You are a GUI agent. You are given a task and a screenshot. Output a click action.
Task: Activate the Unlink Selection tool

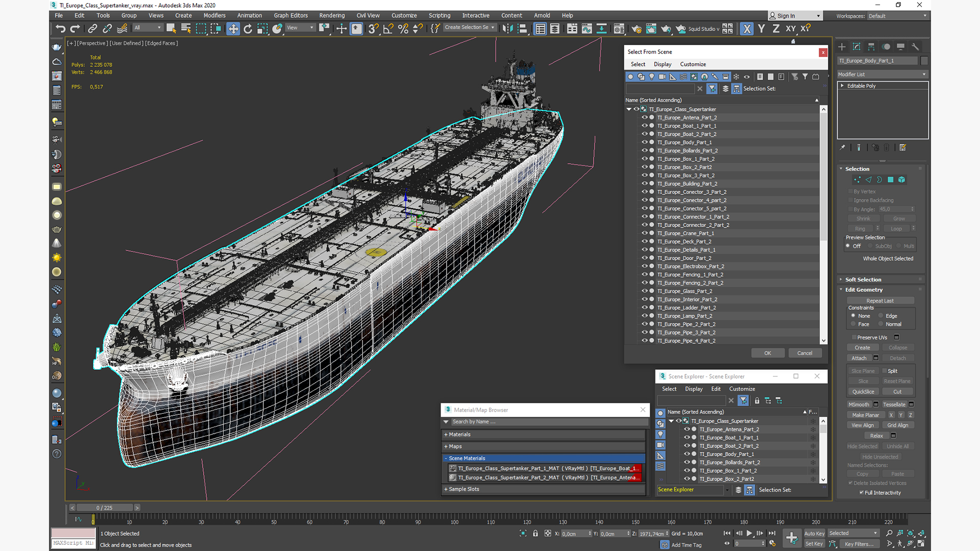click(x=107, y=29)
